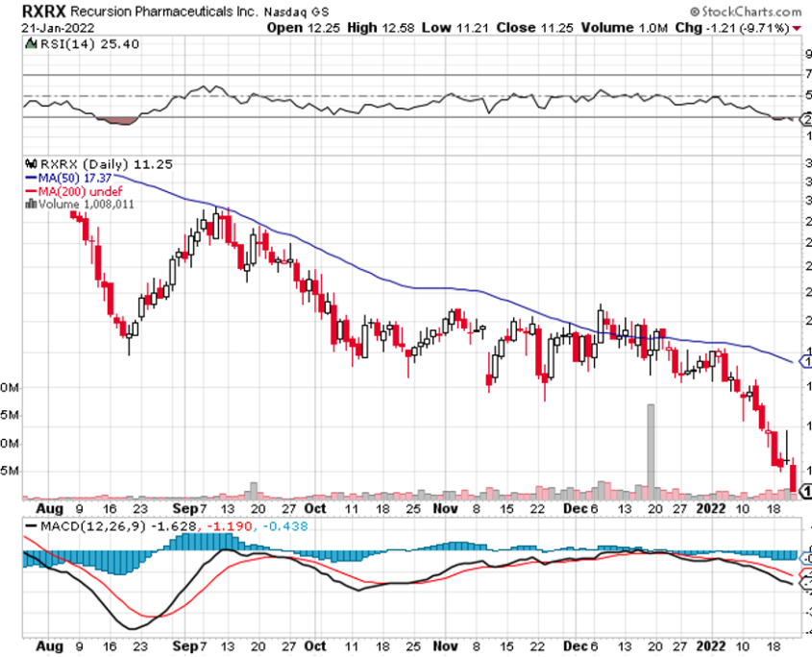The height and width of the screenshot is (657, 812).
Task: Click the Aug label beneath the MACD panel
Action: (50, 646)
